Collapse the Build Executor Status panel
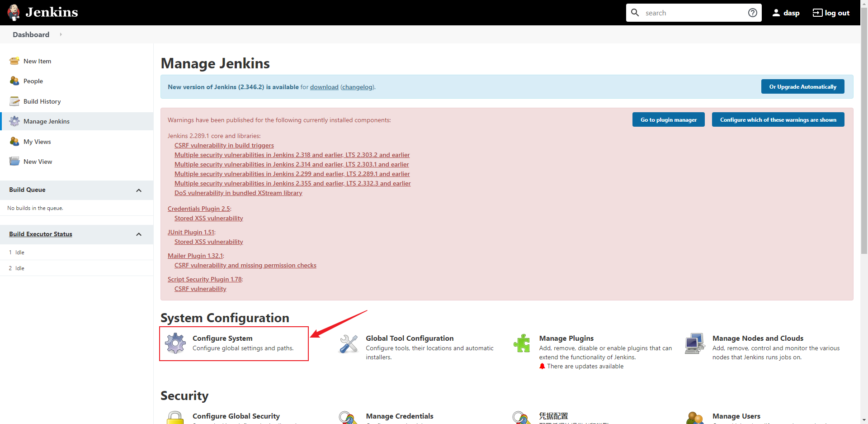The width and height of the screenshot is (868, 424). pos(139,234)
